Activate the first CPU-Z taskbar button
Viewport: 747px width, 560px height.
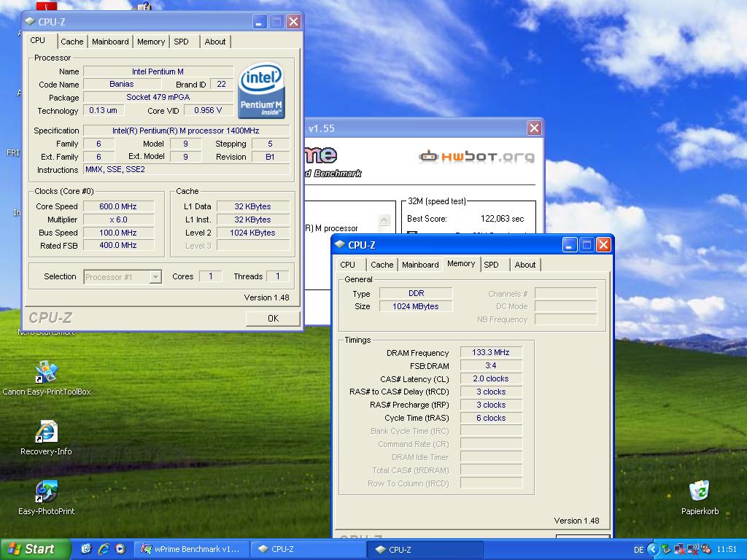pyautogui.click(x=308, y=549)
